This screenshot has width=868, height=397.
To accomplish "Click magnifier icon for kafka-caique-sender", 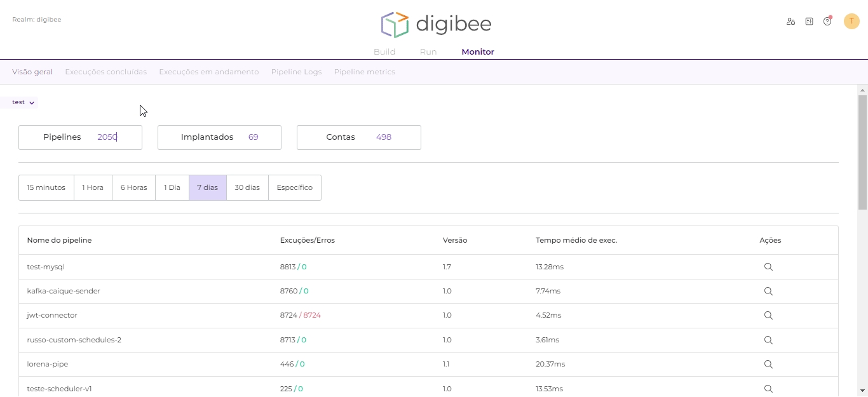I will coord(768,292).
